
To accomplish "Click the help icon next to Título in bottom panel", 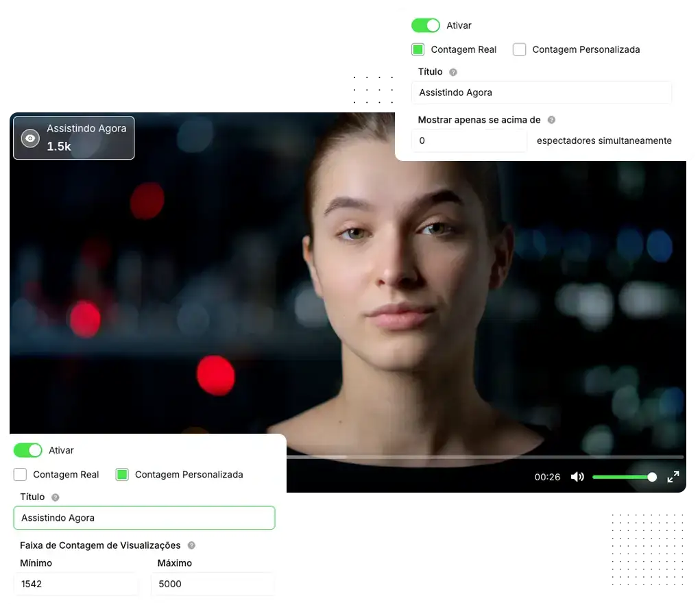I will 56,497.
